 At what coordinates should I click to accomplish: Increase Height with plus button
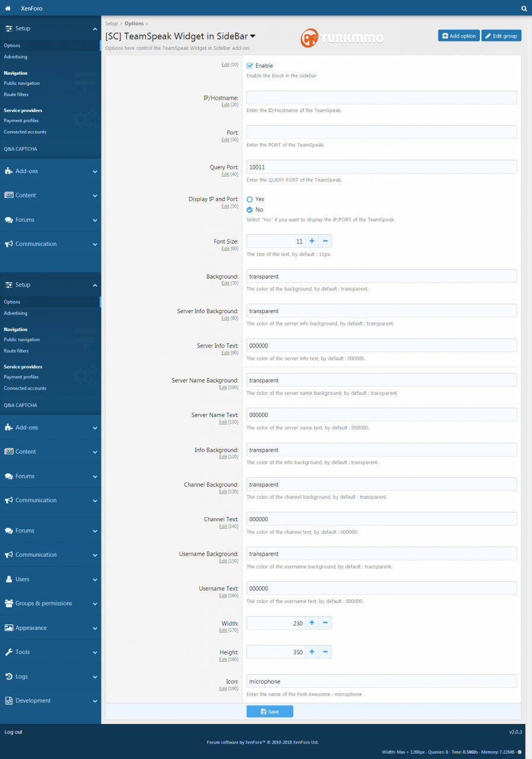coord(312,652)
